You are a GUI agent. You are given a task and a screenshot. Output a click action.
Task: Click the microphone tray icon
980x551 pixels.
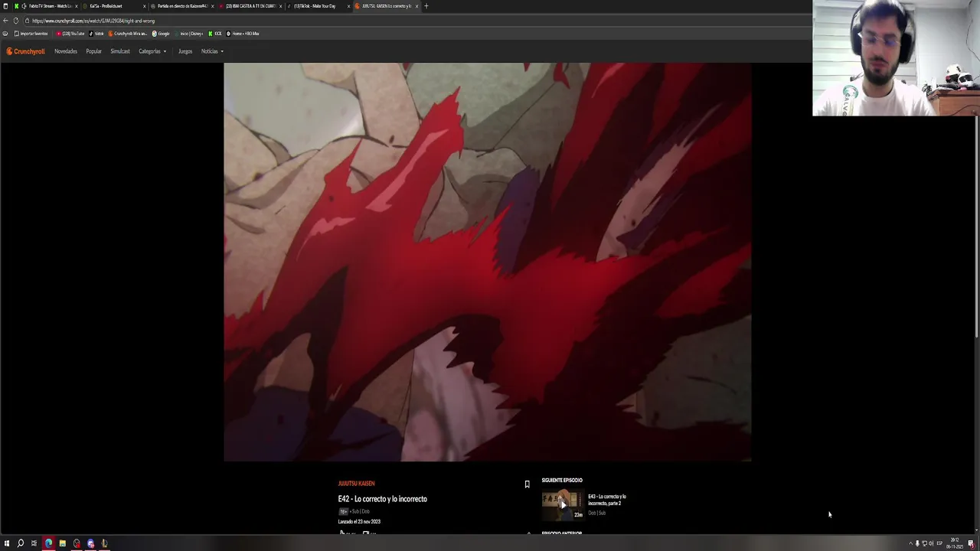(x=917, y=543)
